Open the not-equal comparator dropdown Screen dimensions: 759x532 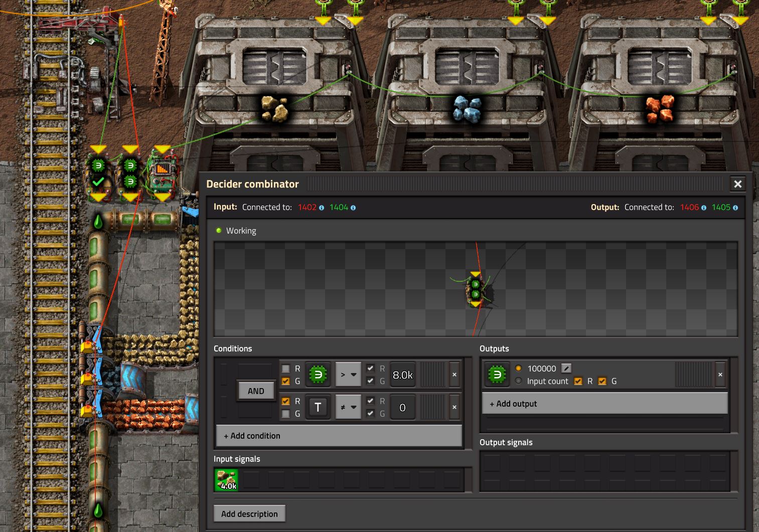point(348,407)
